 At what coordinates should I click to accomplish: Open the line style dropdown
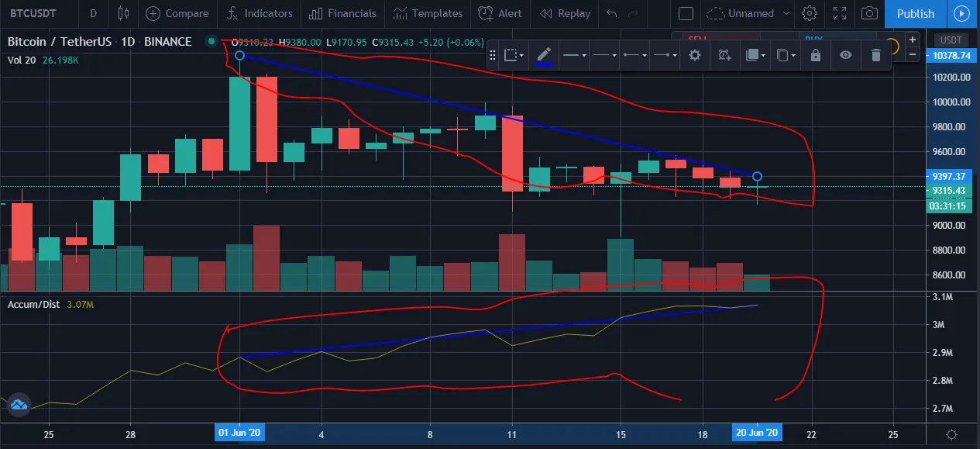point(604,55)
